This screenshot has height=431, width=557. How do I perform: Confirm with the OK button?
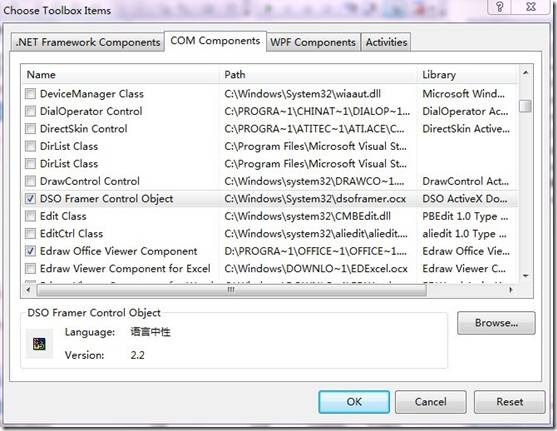(x=354, y=402)
